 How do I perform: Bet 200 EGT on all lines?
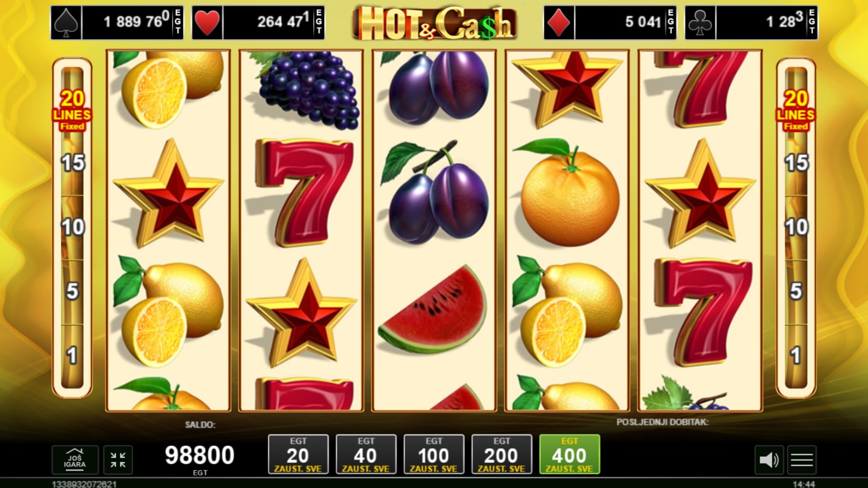[502, 455]
